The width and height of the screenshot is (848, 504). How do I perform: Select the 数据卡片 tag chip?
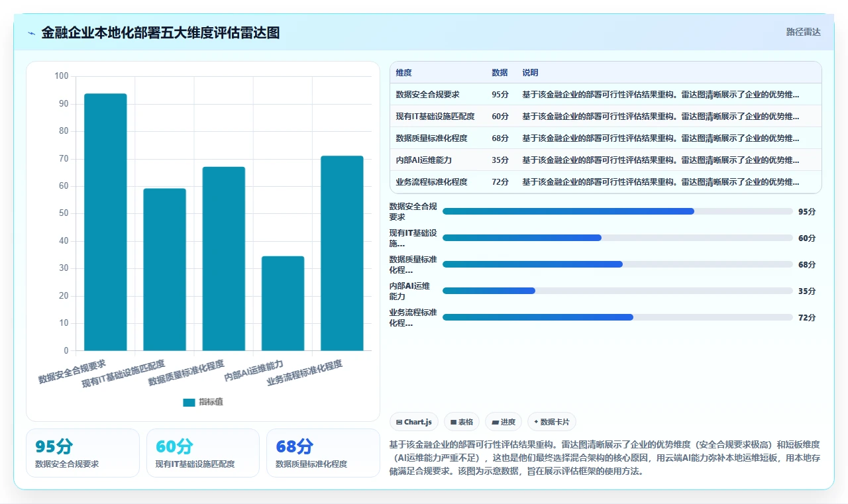pyautogui.click(x=552, y=422)
